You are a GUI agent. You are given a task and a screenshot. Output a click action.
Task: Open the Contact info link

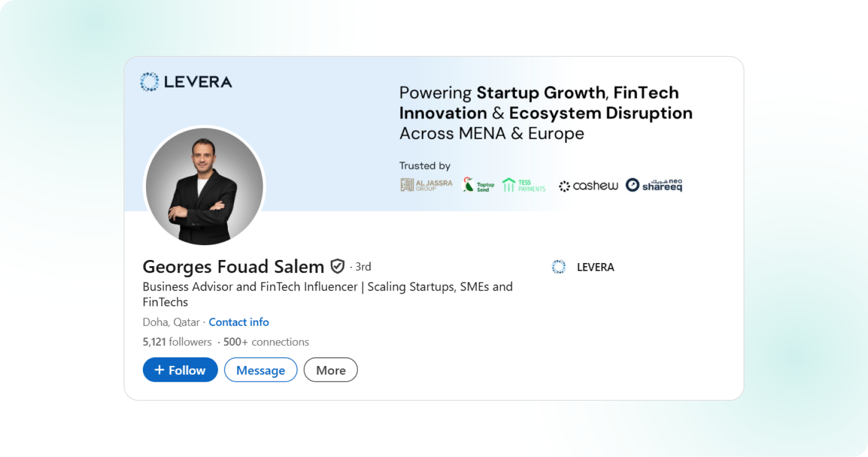[239, 322]
